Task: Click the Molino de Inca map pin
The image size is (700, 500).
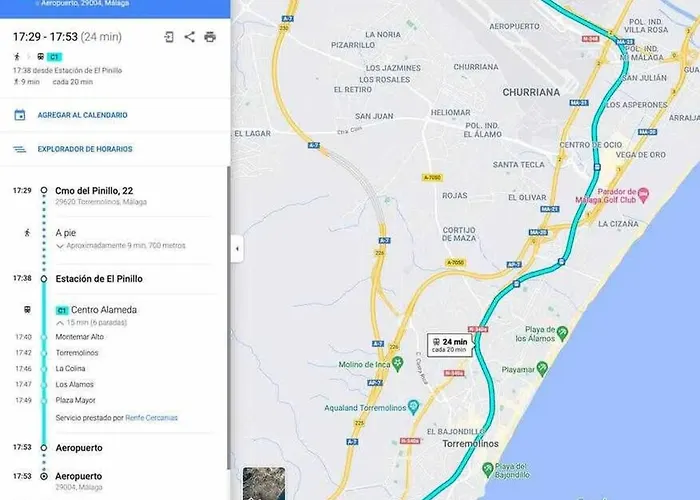Action: coord(397,363)
